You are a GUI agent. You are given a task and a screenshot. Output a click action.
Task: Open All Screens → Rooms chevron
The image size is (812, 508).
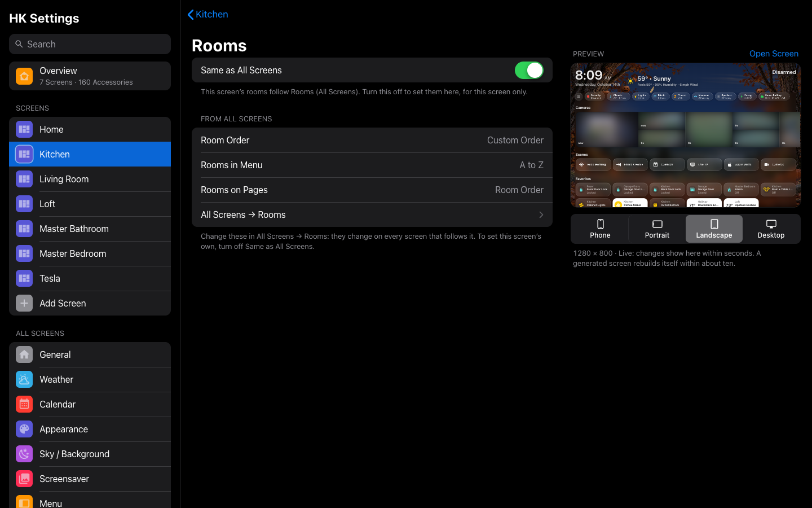(x=541, y=214)
